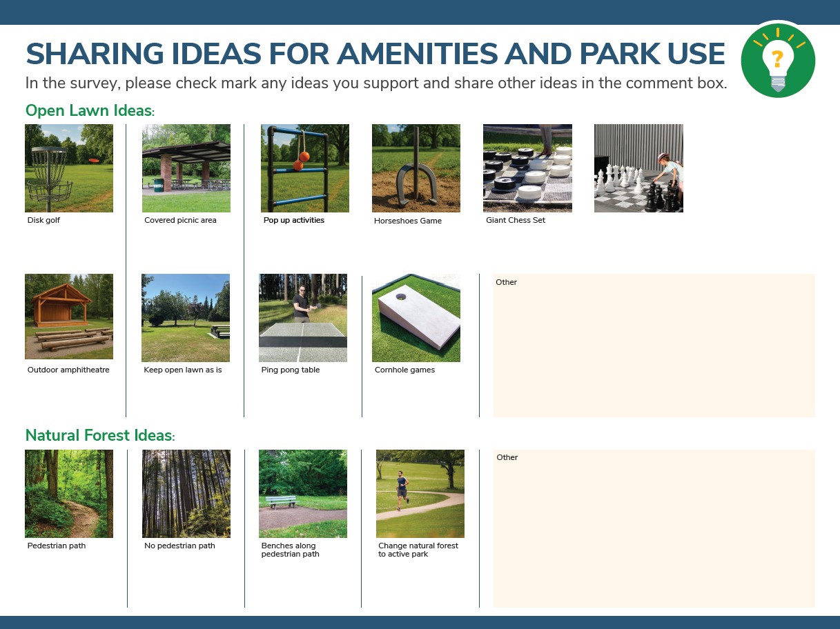Select the Covered picnic area photo
This screenshot has width=840, height=629.
186,168
